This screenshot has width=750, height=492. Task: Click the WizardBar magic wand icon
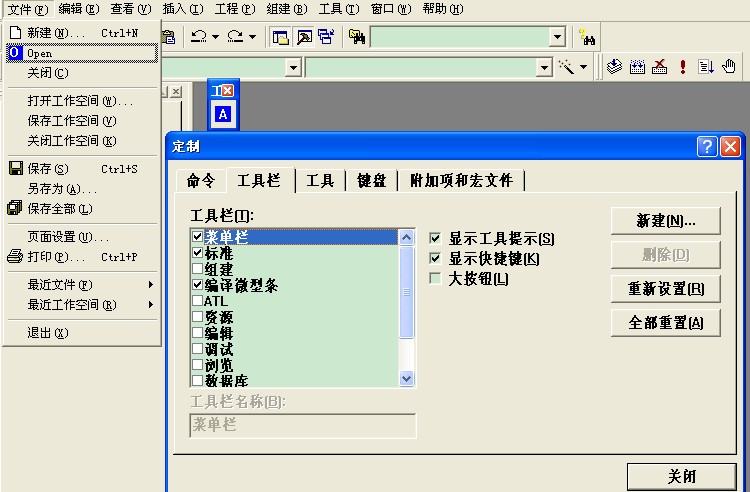pos(566,66)
